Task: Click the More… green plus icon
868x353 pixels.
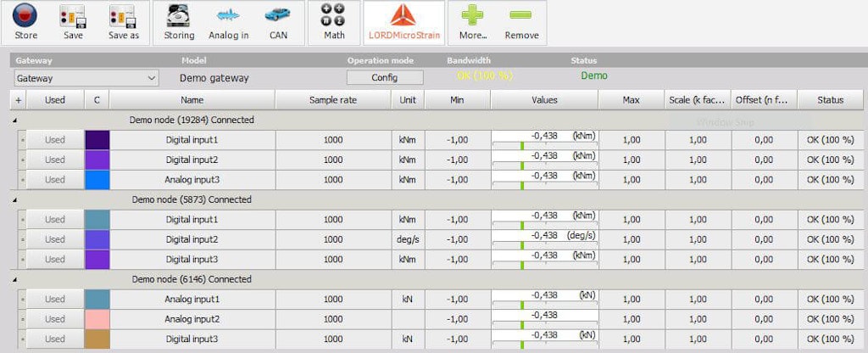Action: tap(473, 14)
